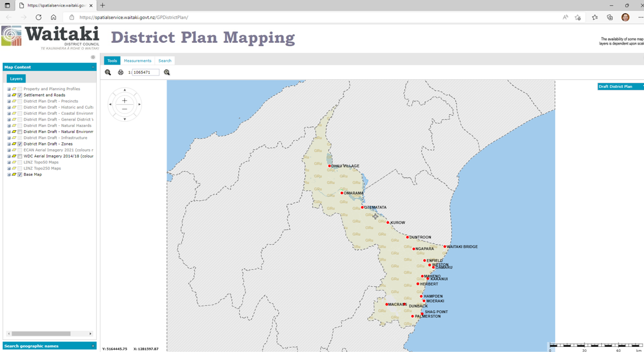
Task: Zoom in with navigation wheel plus
Action: (x=124, y=101)
